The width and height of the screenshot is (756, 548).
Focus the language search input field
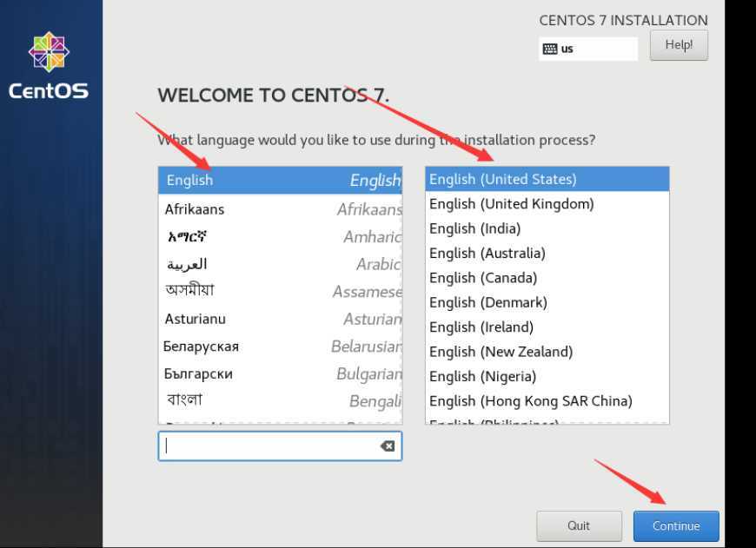pos(280,446)
